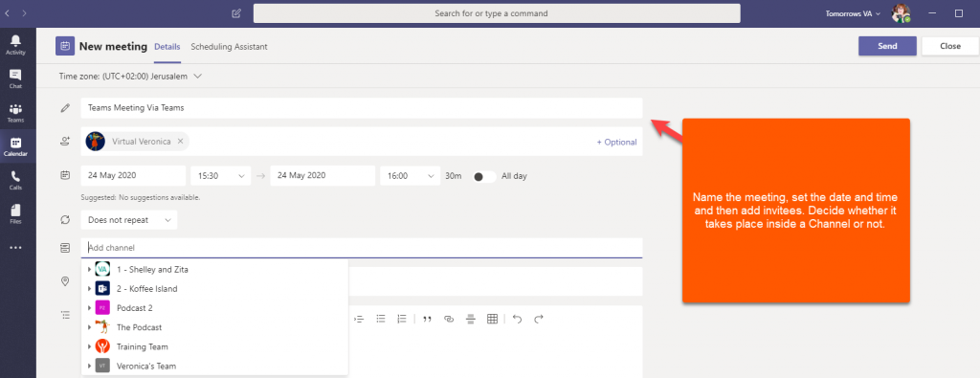Insert a horizontal rule
Image resolution: width=980 pixels, height=378 pixels.
click(x=470, y=320)
